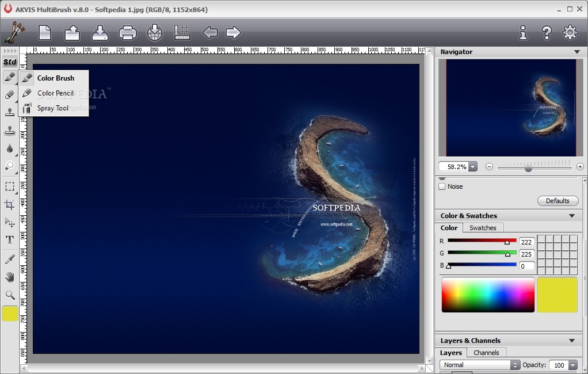588x374 pixels.
Task: Click the B value field 0
Action: [x=526, y=266]
